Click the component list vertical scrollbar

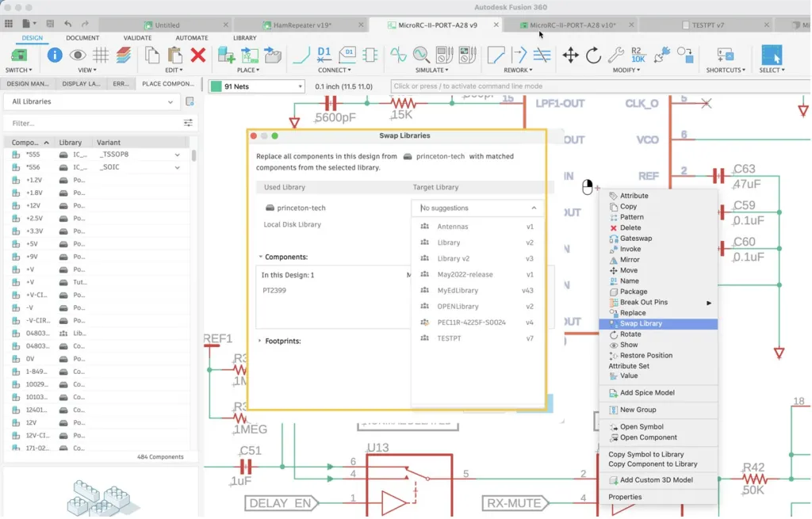point(193,155)
